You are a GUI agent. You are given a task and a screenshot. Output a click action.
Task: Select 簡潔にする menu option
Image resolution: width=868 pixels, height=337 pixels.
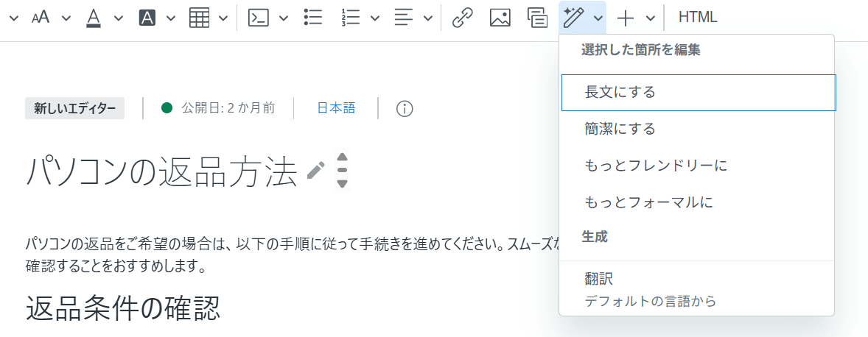(x=697, y=130)
